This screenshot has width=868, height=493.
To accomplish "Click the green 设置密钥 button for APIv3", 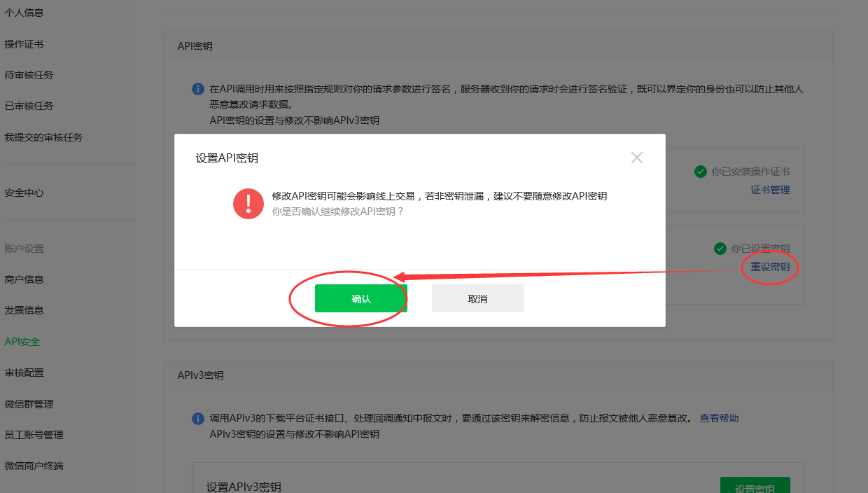I will pyautogui.click(x=755, y=485).
